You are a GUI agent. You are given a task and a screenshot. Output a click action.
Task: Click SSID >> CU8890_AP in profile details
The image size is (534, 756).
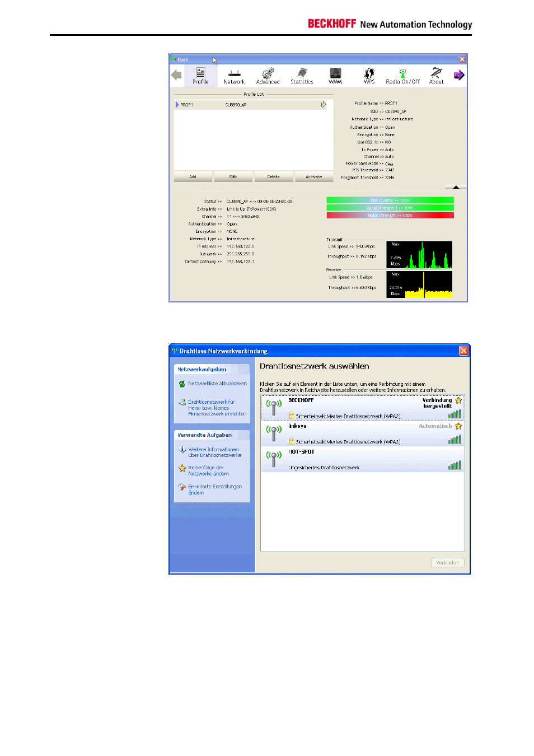(388, 111)
